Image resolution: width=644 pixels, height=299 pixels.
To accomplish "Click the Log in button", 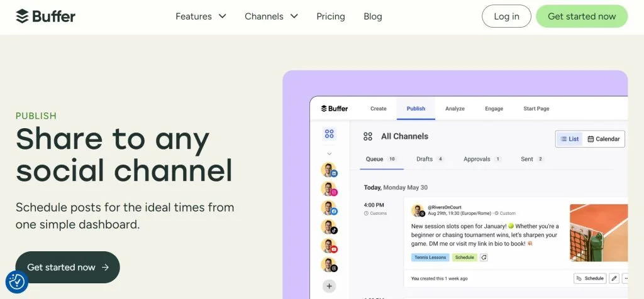I will point(506,16).
